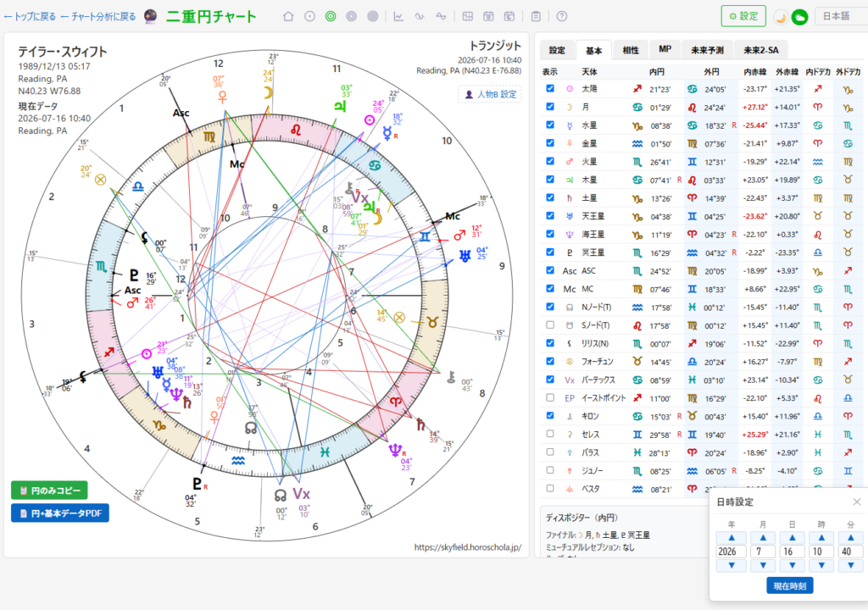This screenshot has height=610, width=868.
Task: Open the 日本語 language dropdown
Action: tap(842, 16)
